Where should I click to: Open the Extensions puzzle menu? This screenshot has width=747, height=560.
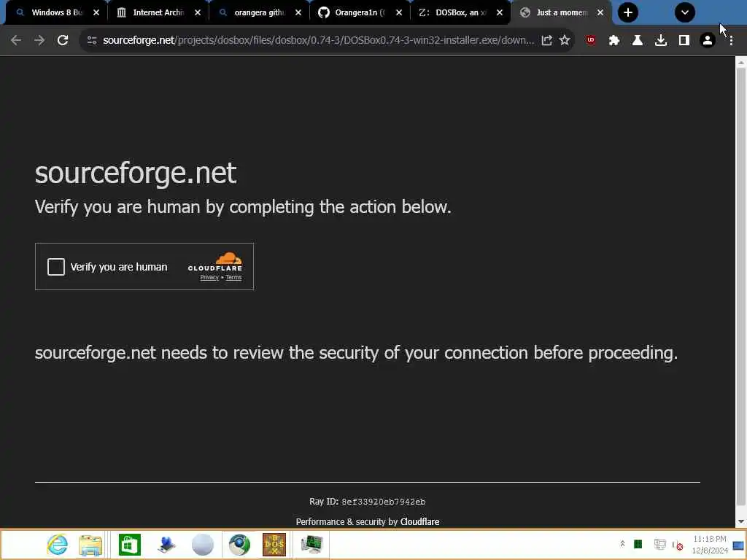(614, 40)
